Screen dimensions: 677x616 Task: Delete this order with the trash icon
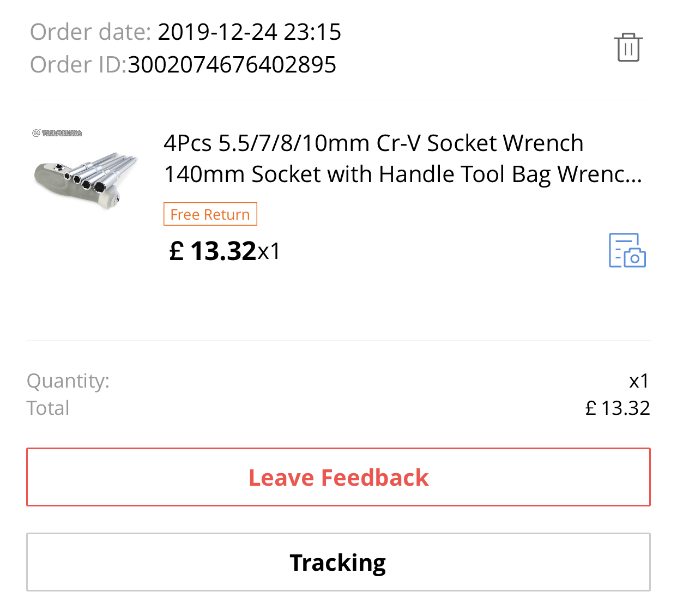(x=628, y=47)
